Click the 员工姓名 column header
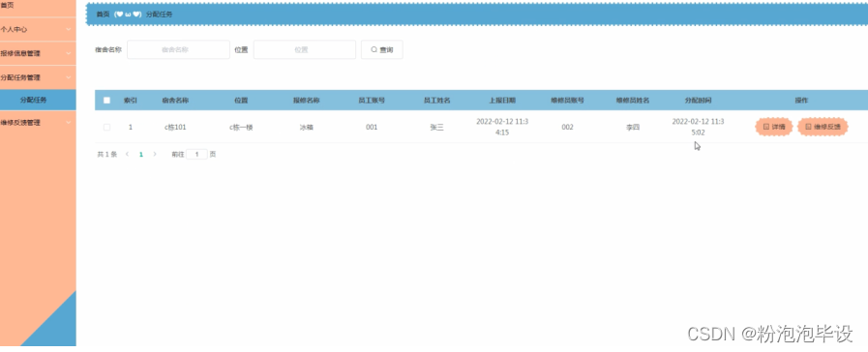Screen dimensions: 868x352 pyautogui.click(x=436, y=101)
